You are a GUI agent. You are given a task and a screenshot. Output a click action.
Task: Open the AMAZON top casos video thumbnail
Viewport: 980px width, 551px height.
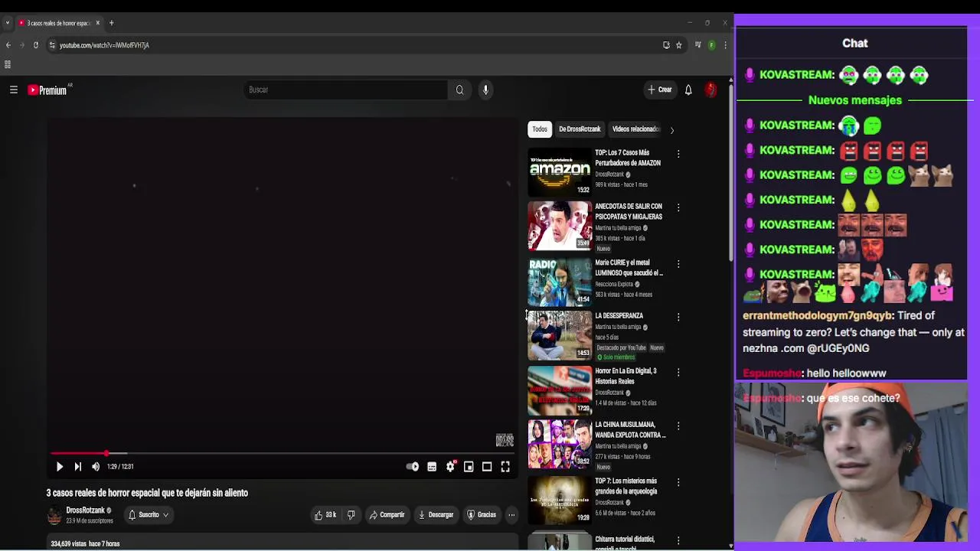560,171
